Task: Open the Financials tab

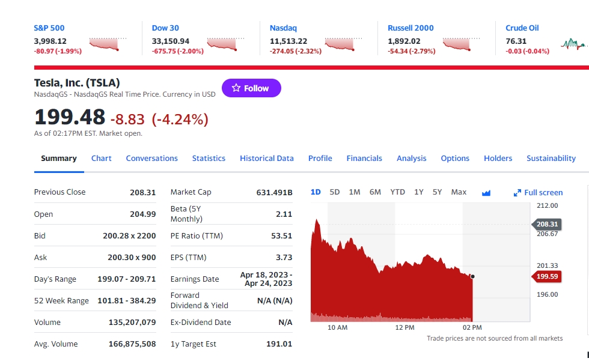Action: click(364, 159)
